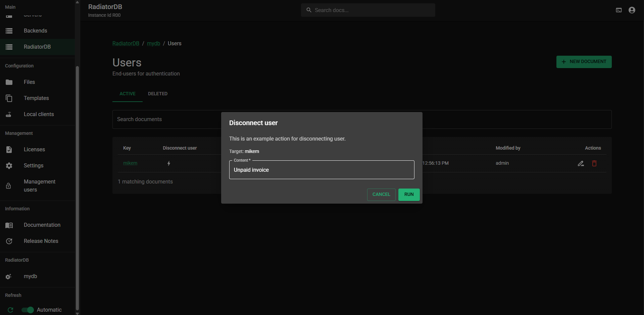Screen dimensions: 644x315
Task: Click the Search docs field
Action: tap(368, 10)
